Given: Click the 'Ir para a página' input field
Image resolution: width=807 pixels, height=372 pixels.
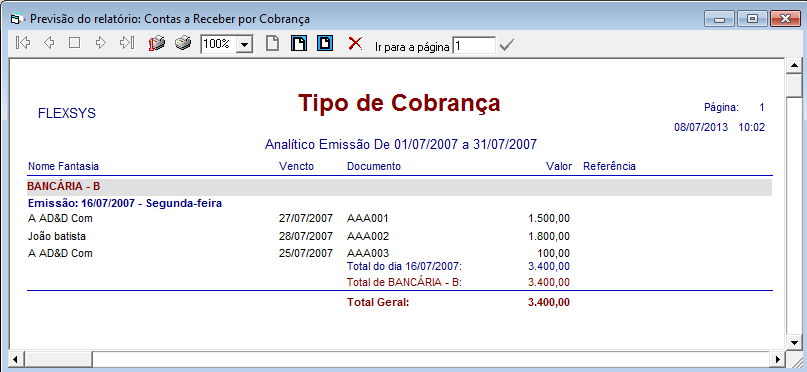Looking at the screenshot, I should [x=474, y=45].
